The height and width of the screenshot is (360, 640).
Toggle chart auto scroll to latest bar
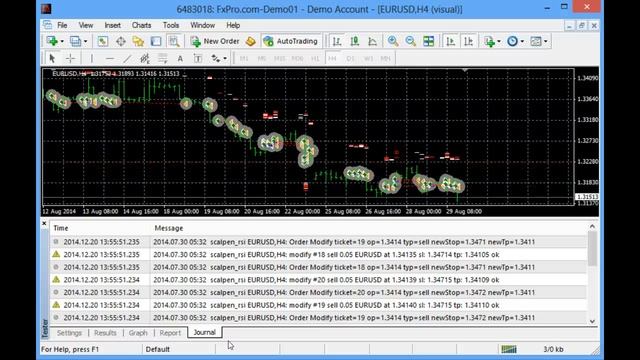[x=451, y=41]
